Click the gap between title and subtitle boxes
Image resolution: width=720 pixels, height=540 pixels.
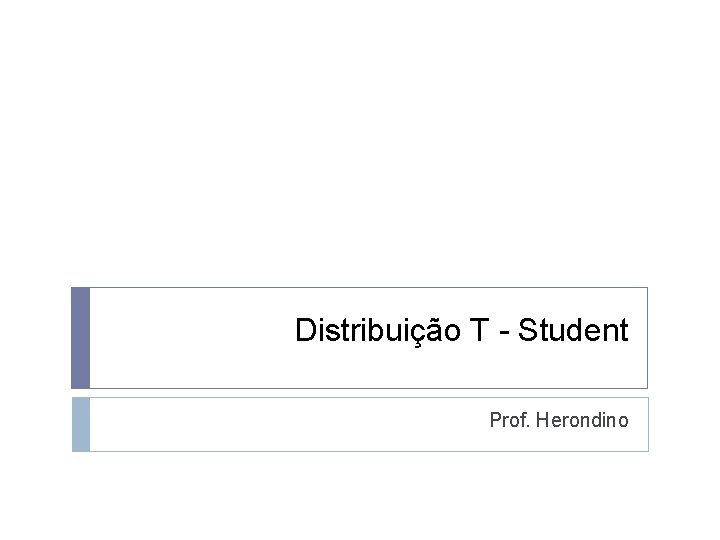pyautogui.click(x=360, y=393)
